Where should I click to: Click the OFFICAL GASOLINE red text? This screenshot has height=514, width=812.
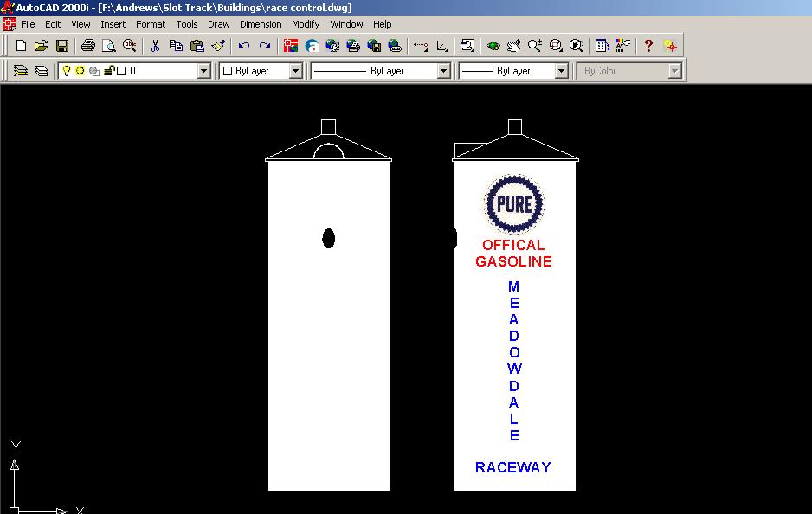click(x=513, y=254)
